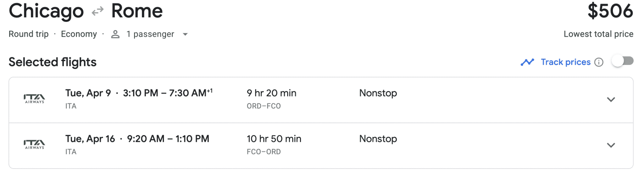Click the FCO–ORD route label
644x178 pixels.
(x=264, y=152)
